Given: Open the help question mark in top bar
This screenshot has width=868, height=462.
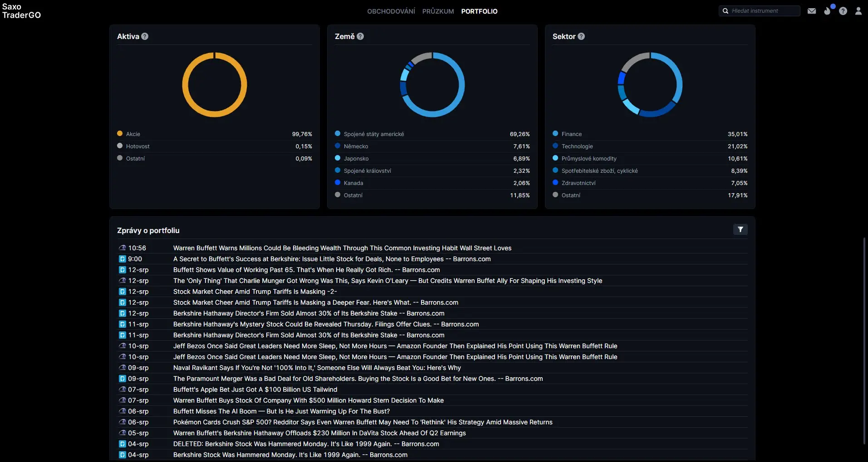Looking at the screenshot, I should click(843, 11).
